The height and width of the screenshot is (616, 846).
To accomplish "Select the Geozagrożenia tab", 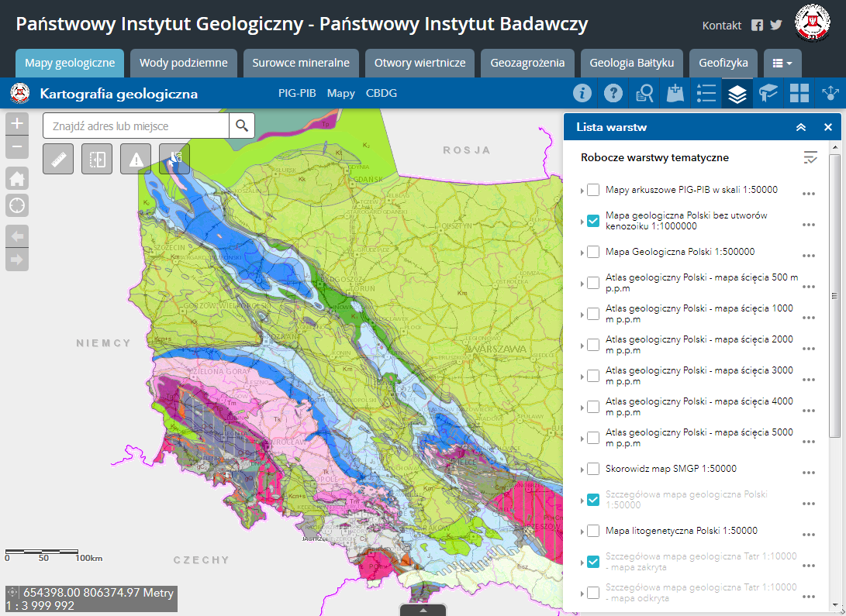I will tap(527, 63).
